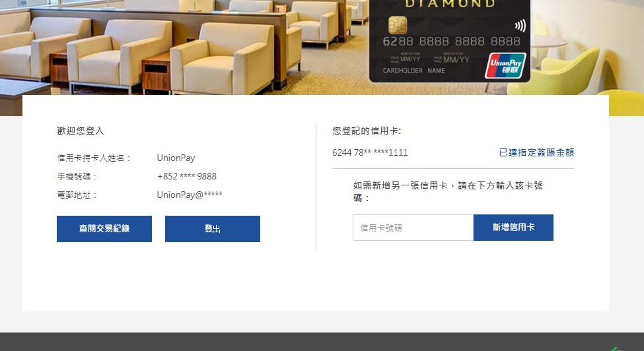Click the cardholder name value UnionPay
The image size is (644, 351).
tap(176, 158)
